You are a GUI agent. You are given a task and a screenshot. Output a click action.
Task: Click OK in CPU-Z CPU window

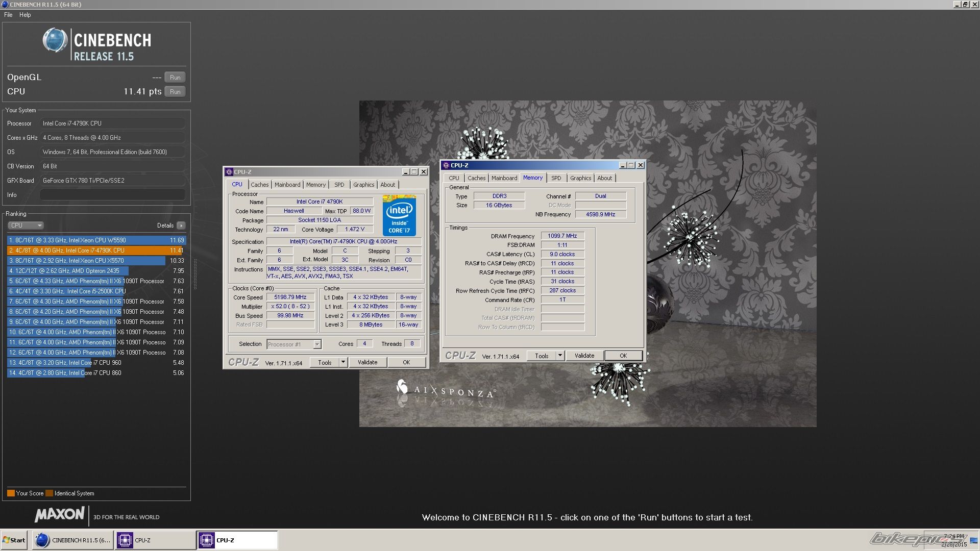pos(406,362)
